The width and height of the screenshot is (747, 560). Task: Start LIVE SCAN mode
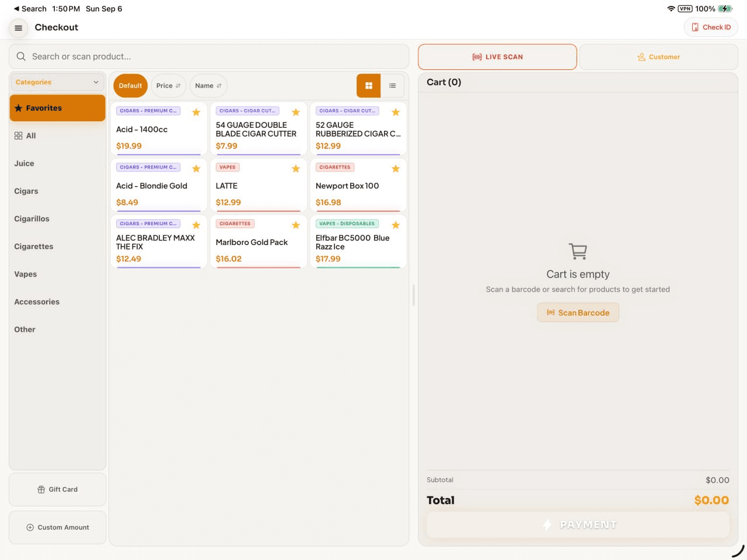[x=497, y=57]
